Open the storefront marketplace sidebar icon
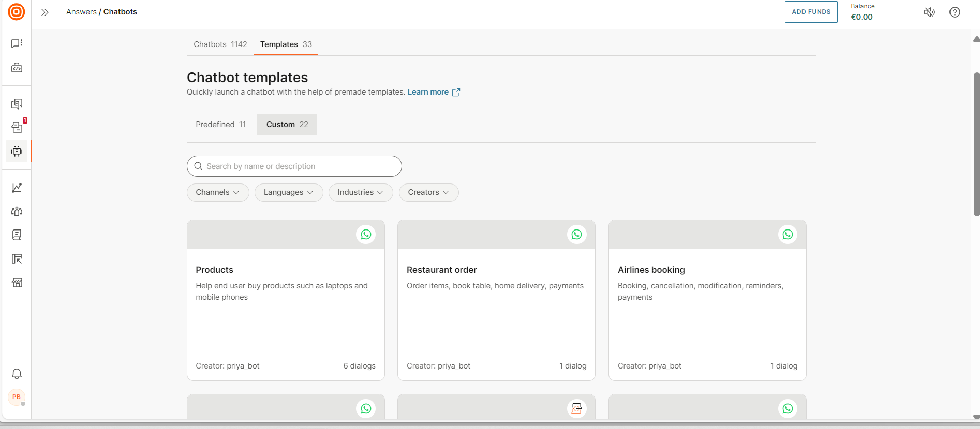 click(x=17, y=283)
